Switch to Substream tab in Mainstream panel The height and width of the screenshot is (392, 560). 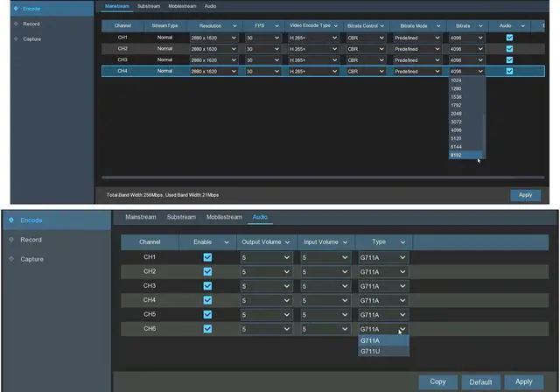coord(149,6)
